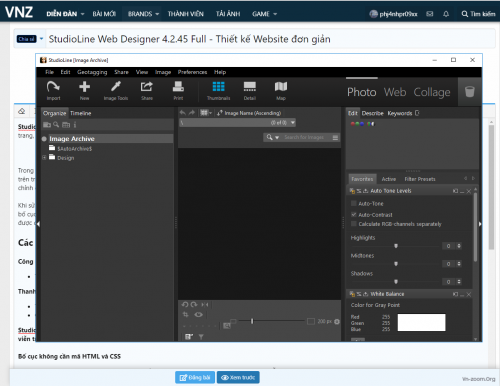Click the trash bin icon
Viewport: 500px width, 386px height.
(x=469, y=91)
